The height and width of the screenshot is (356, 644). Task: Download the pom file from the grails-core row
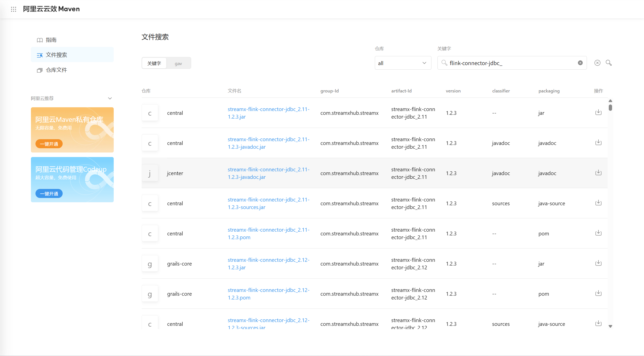(598, 293)
